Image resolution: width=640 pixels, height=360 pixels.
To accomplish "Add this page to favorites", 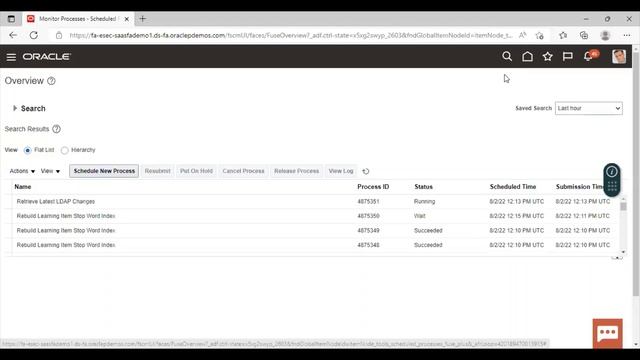I will point(540,36).
